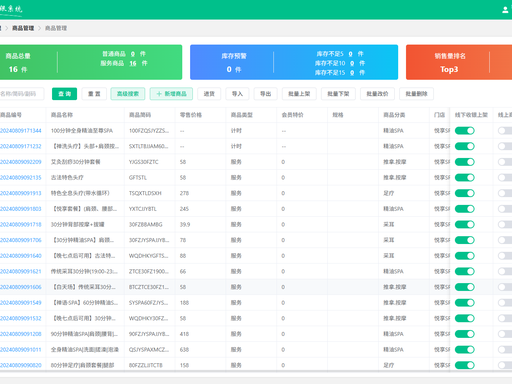Image resolution: width=512 pixels, height=384 pixels.
Task: Toggle 线下收银上架 for 艾灸刮痧30分钟套餐
Action: pos(465,162)
